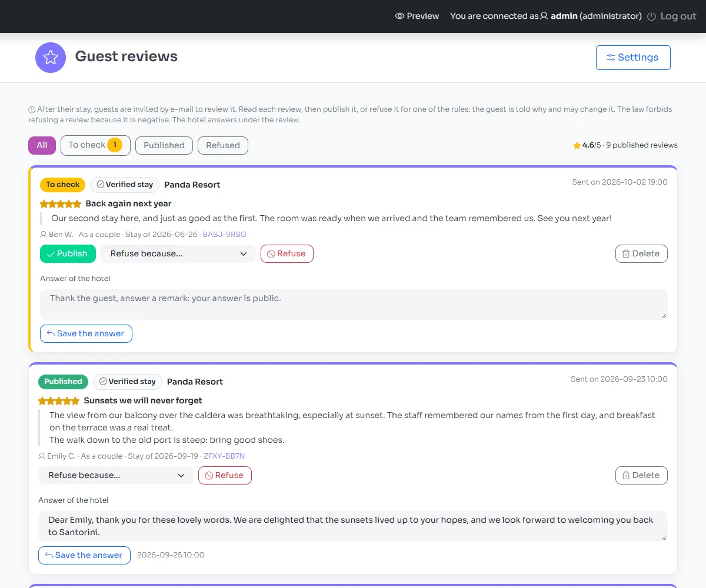
Task: Open Refuse because dropdown for Ben W.'s review
Action: 178,253
